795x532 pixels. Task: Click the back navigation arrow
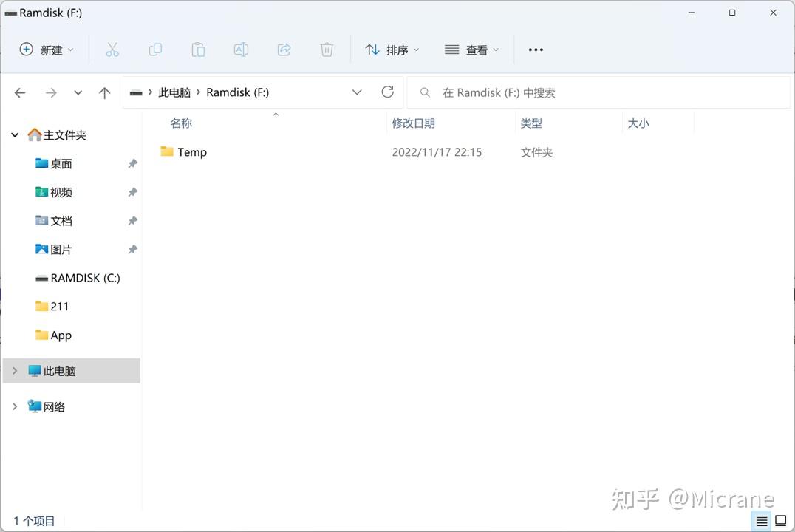pyautogui.click(x=20, y=92)
